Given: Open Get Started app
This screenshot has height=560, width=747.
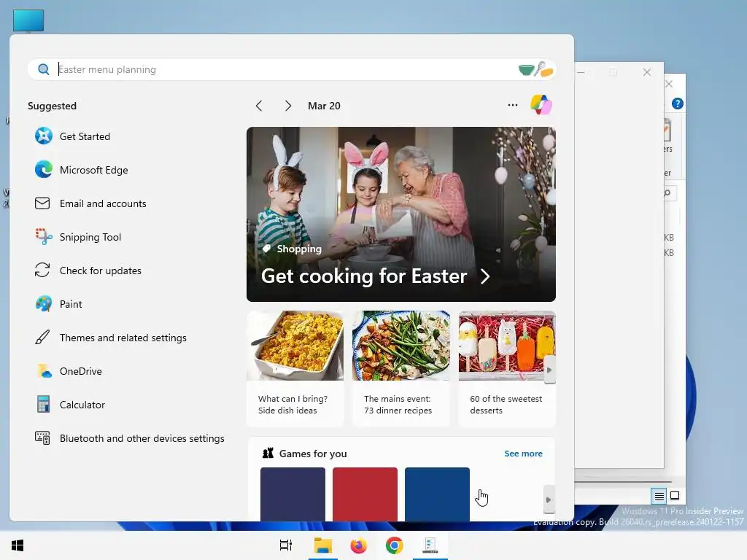Looking at the screenshot, I should (85, 136).
